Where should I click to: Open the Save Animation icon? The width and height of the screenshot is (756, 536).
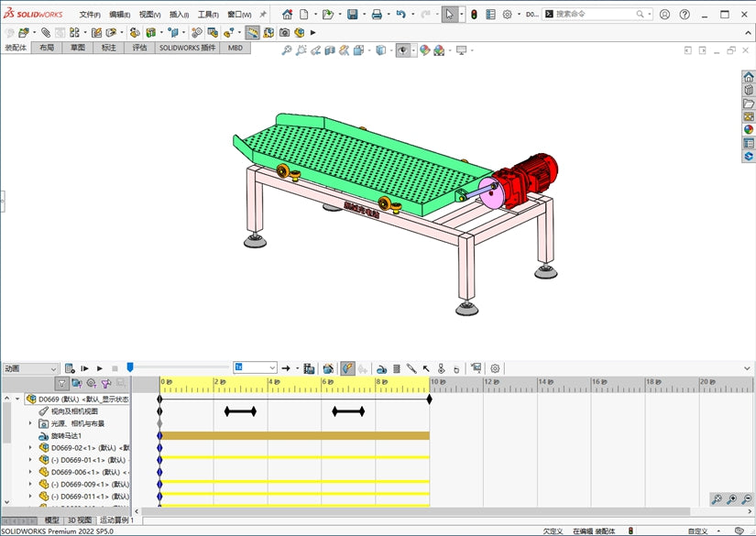click(x=309, y=368)
